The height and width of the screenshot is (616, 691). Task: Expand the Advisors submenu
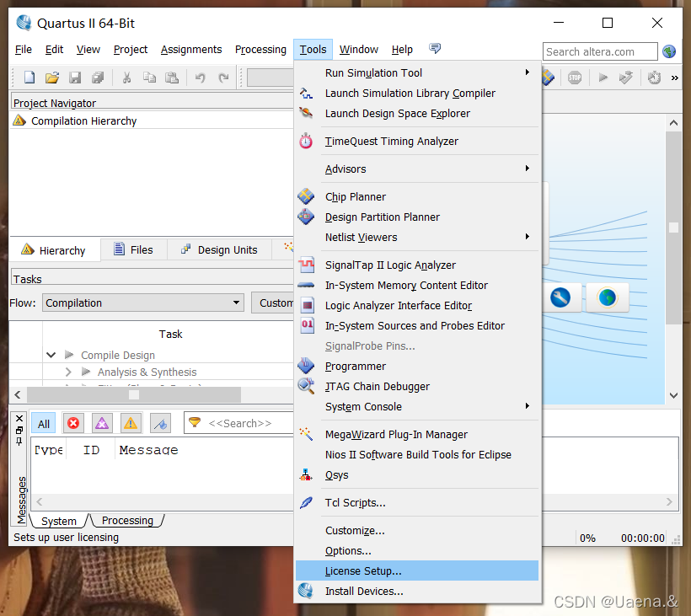coord(528,169)
